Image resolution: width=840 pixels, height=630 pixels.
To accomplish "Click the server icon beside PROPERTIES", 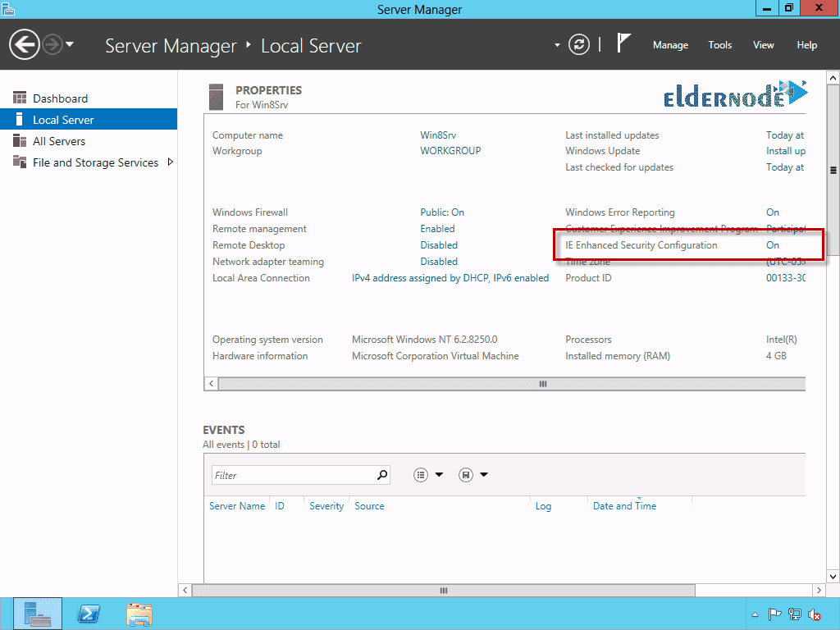I will 216,97.
